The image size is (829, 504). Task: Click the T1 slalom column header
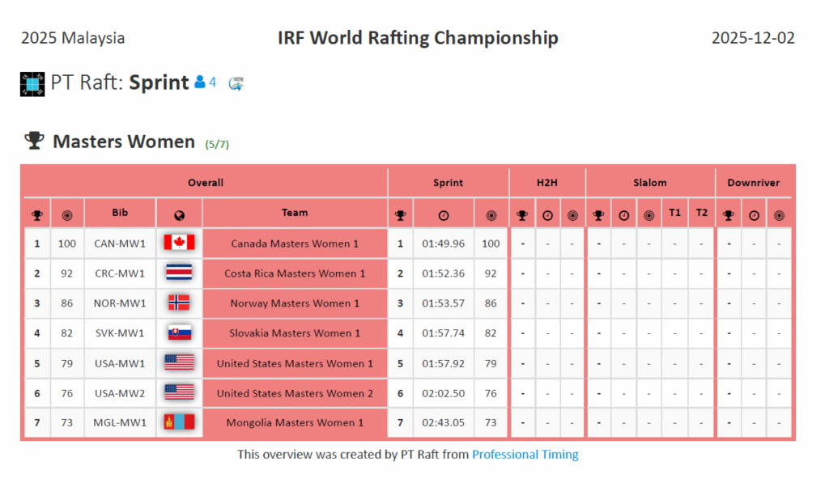click(x=675, y=213)
